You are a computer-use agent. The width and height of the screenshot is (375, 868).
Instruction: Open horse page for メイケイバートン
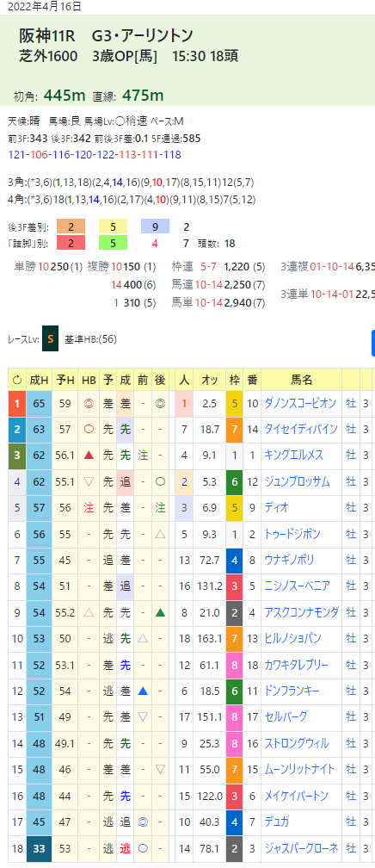[297, 796]
